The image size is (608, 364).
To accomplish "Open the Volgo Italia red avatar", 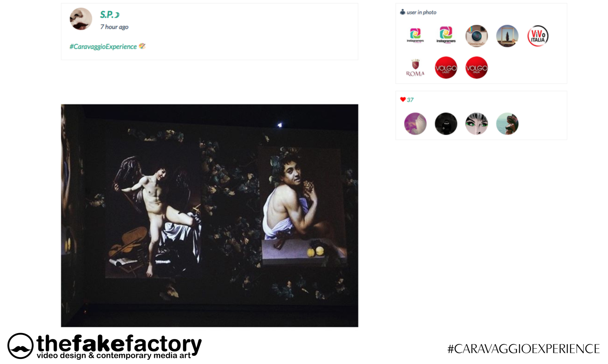I will [x=477, y=68].
